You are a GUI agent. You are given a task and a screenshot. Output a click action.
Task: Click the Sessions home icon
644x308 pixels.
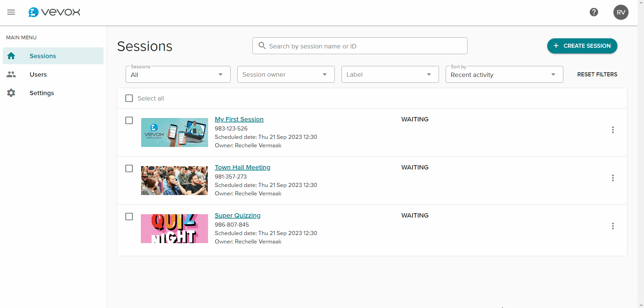pos(11,56)
